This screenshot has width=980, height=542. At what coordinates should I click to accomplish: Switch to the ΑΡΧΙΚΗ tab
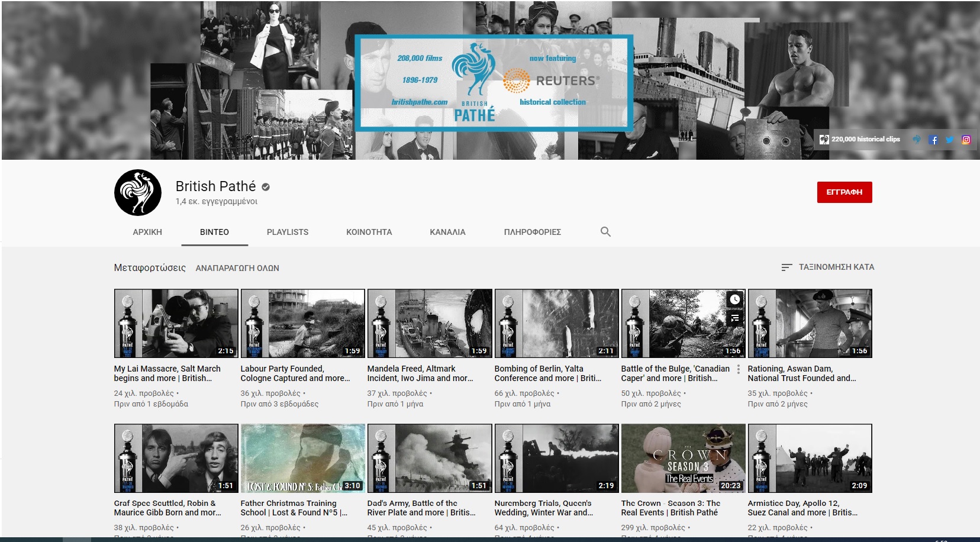click(x=147, y=232)
